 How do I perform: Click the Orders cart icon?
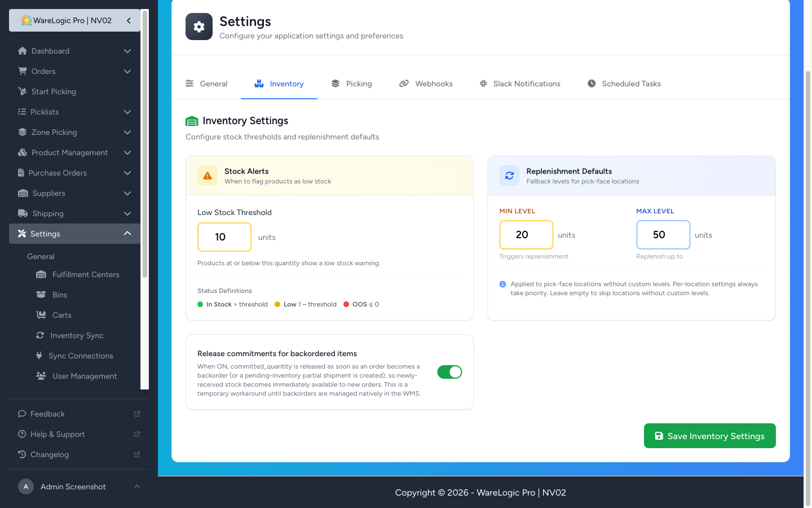coord(23,71)
